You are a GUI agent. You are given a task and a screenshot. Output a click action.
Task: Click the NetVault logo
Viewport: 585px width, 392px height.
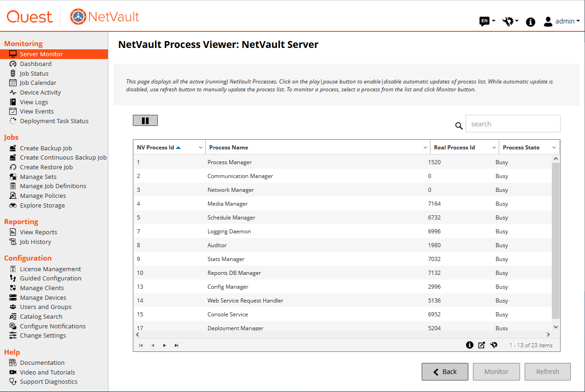(104, 17)
